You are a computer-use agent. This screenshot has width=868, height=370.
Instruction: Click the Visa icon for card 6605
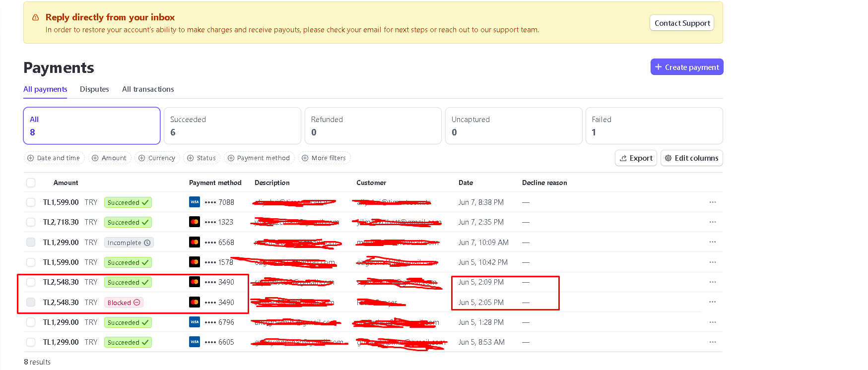pos(195,342)
